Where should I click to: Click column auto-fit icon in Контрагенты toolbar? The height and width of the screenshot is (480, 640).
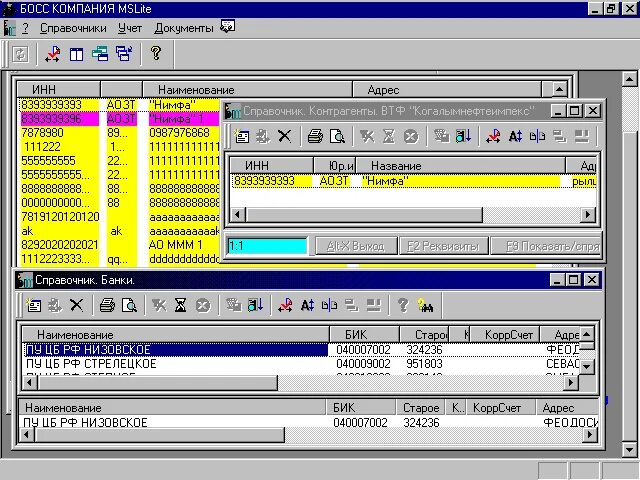pyautogui.click(x=493, y=136)
